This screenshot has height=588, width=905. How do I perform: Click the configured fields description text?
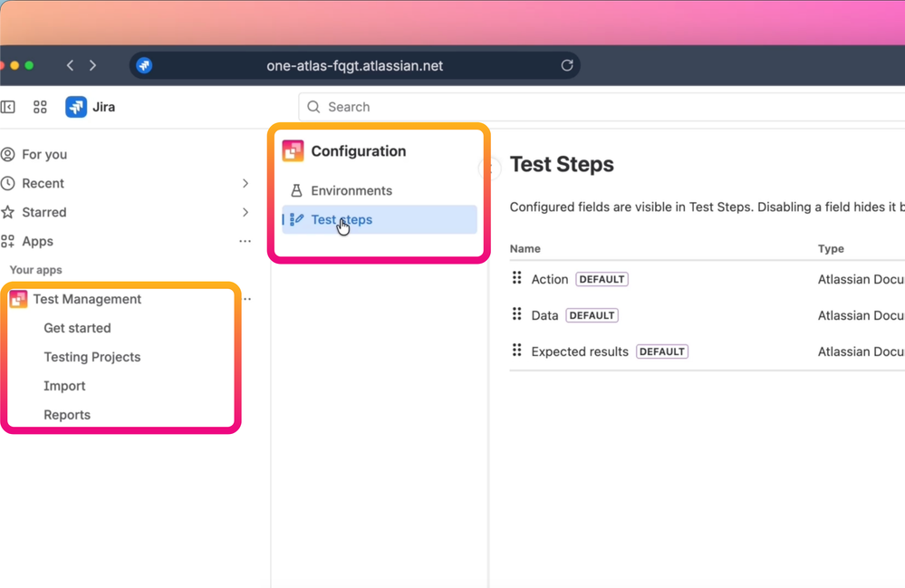coord(707,207)
